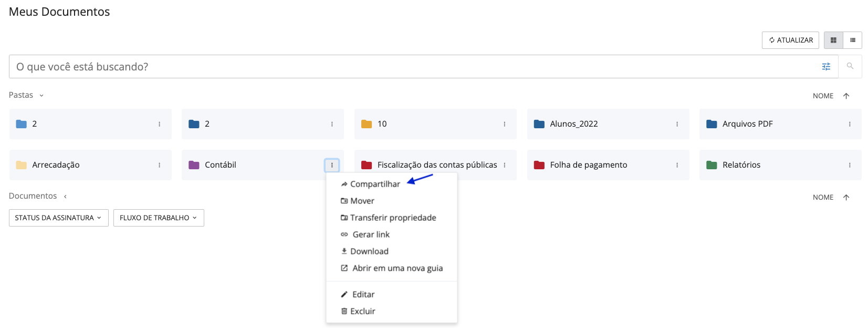This screenshot has height=328, width=868.
Task: Open options for Folha de pagamento folder
Action: tap(677, 165)
